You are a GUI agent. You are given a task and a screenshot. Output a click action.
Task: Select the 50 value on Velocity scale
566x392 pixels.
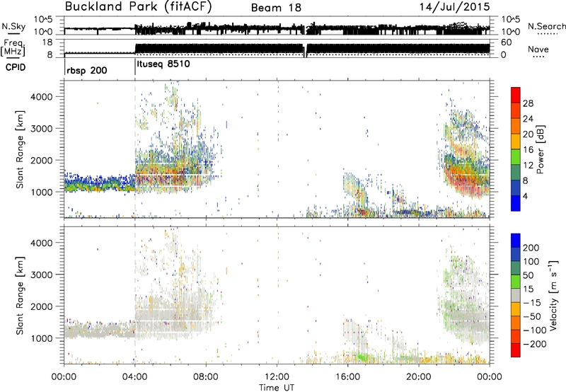point(528,275)
